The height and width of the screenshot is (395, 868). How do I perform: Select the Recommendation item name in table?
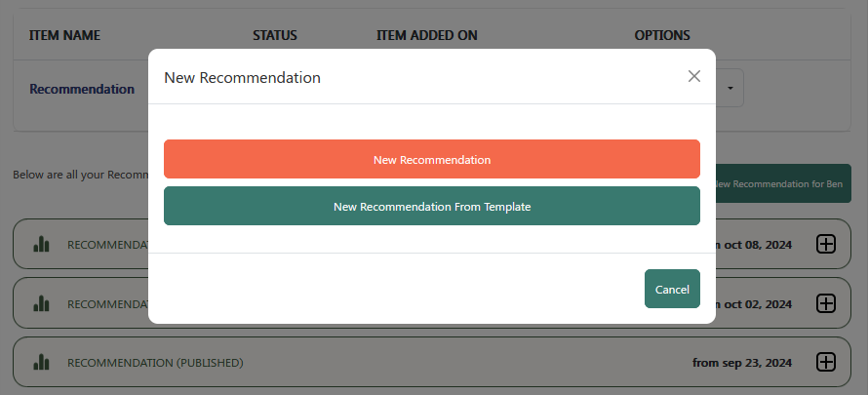coord(82,89)
